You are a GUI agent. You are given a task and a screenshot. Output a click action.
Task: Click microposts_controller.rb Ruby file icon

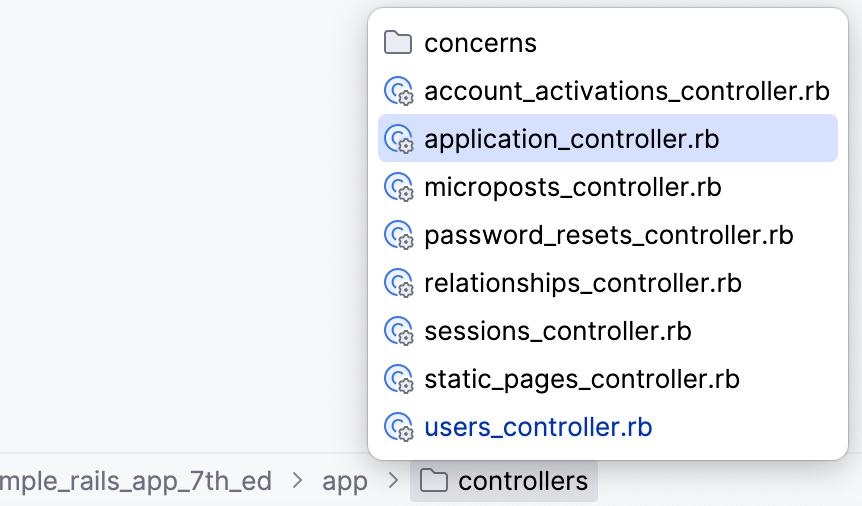(399, 187)
